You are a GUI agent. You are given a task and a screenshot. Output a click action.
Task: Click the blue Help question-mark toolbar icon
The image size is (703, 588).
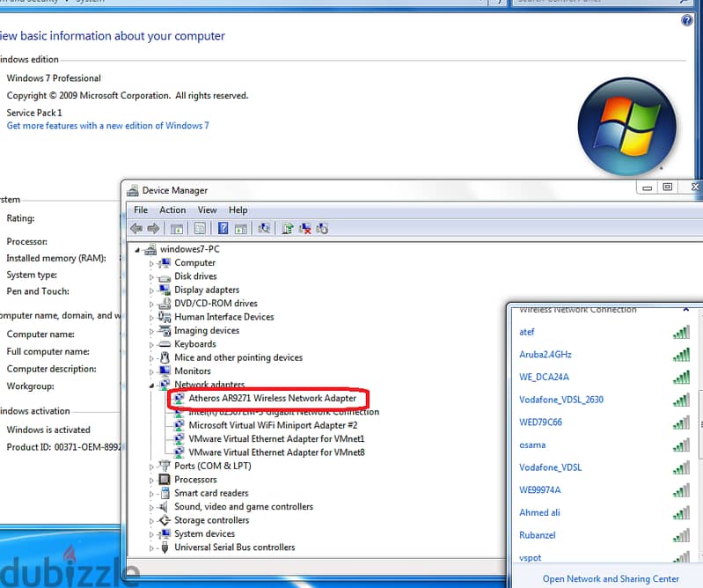223,228
